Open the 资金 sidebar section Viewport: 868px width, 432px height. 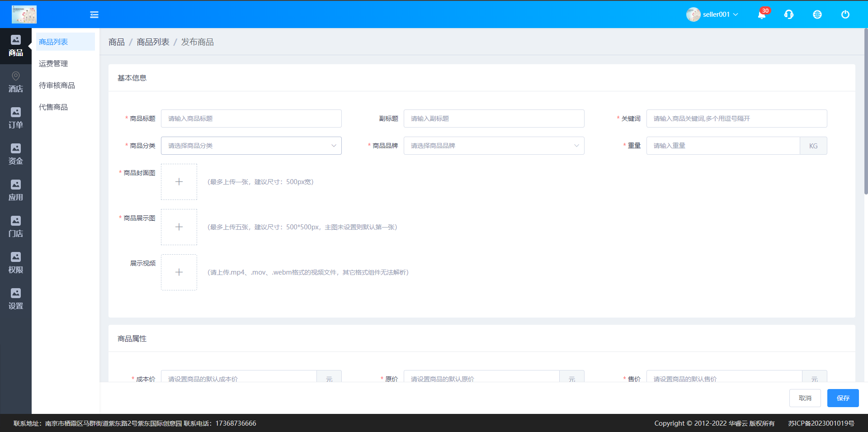coord(16,154)
